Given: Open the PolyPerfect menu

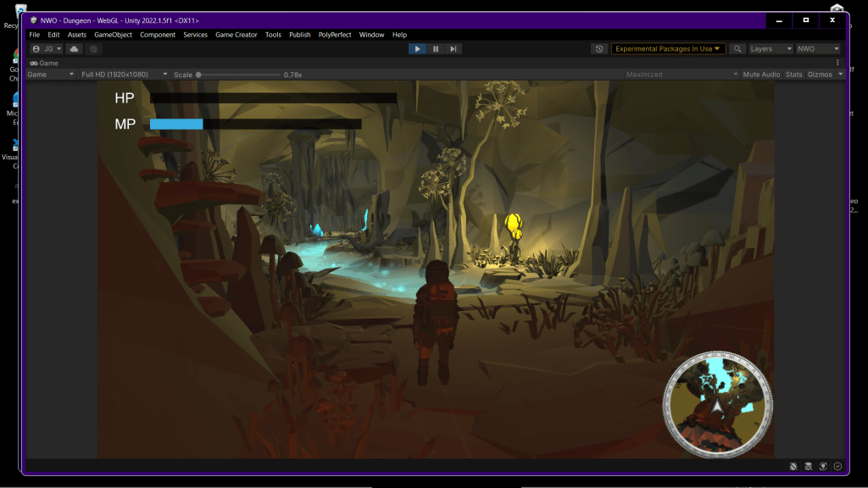Looking at the screenshot, I should click(x=335, y=35).
